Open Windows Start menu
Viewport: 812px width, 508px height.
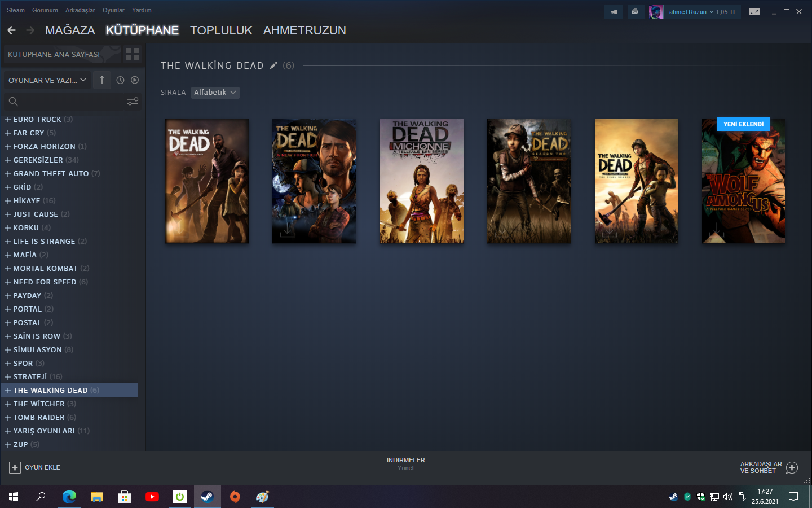point(14,497)
